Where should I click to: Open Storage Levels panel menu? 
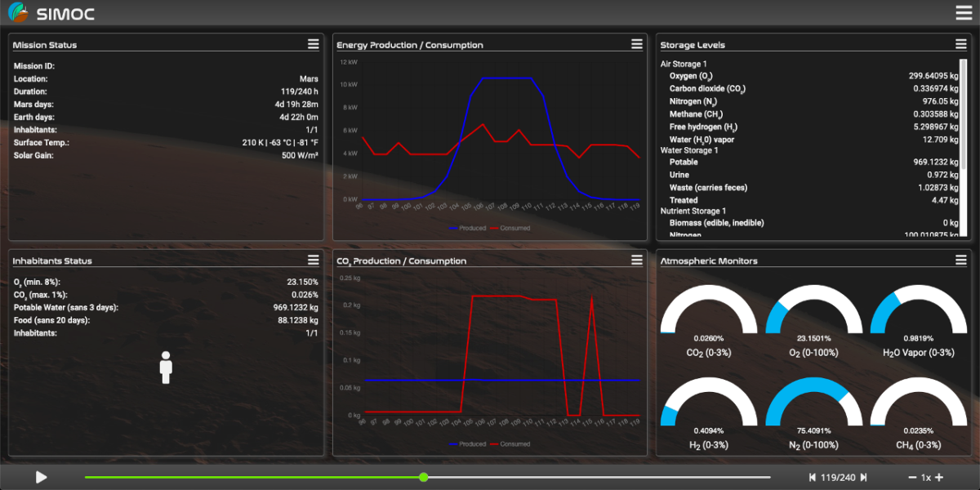click(x=960, y=44)
